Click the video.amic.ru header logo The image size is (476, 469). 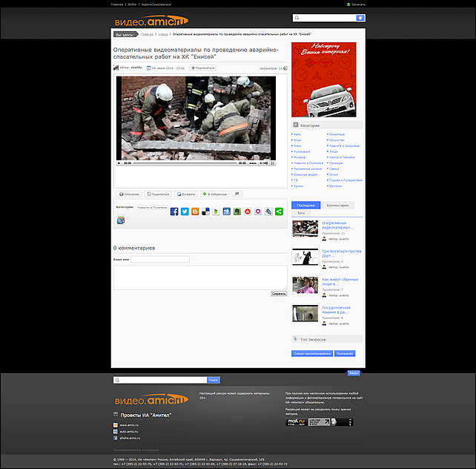[x=151, y=20]
